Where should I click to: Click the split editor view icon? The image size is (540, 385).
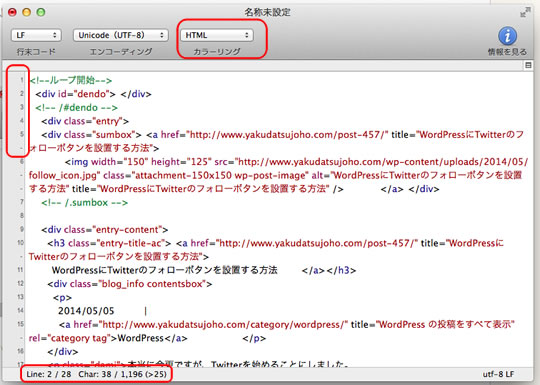pos(528,65)
